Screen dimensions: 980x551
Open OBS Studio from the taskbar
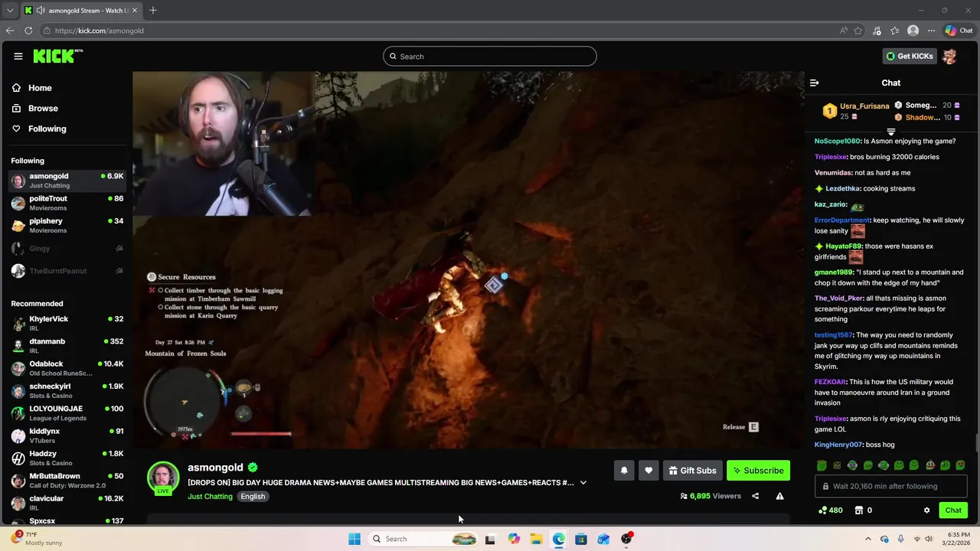[x=626, y=539]
